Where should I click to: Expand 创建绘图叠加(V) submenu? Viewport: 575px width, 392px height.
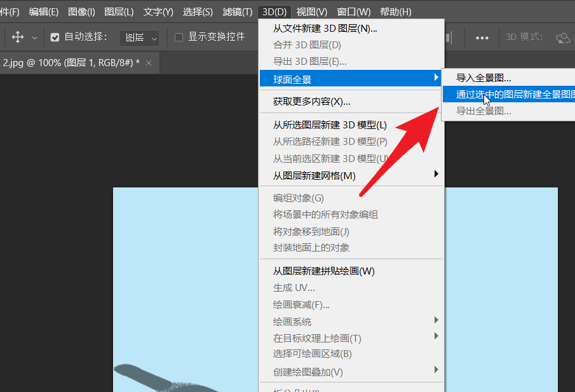click(352, 372)
